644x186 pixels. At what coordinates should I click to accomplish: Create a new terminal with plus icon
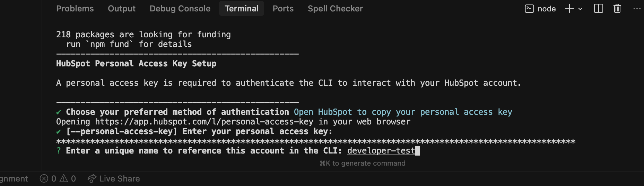coord(569,9)
